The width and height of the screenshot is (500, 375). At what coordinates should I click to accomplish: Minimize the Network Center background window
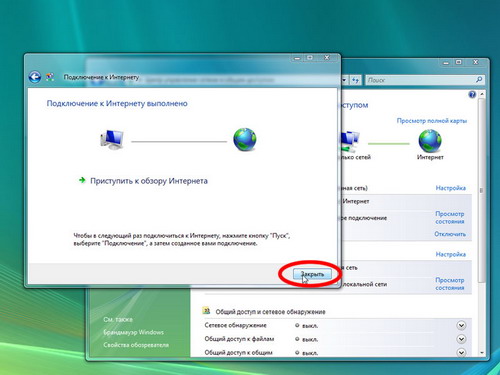[447, 62]
